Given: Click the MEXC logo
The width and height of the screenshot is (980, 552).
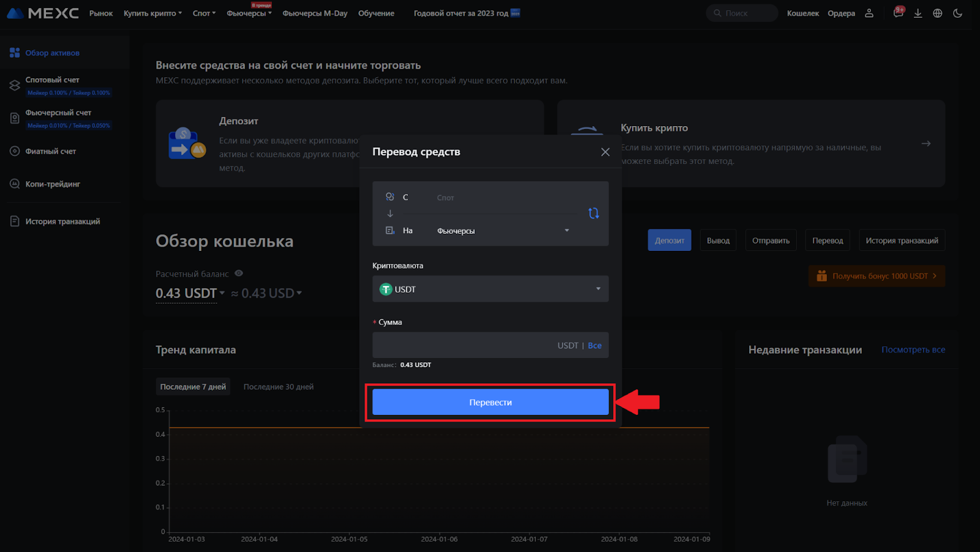Looking at the screenshot, I should coord(43,13).
